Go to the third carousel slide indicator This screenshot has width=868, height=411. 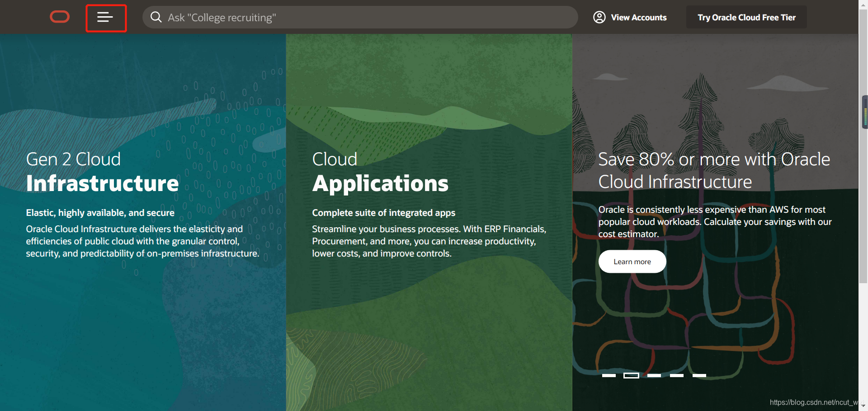[x=654, y=375]
